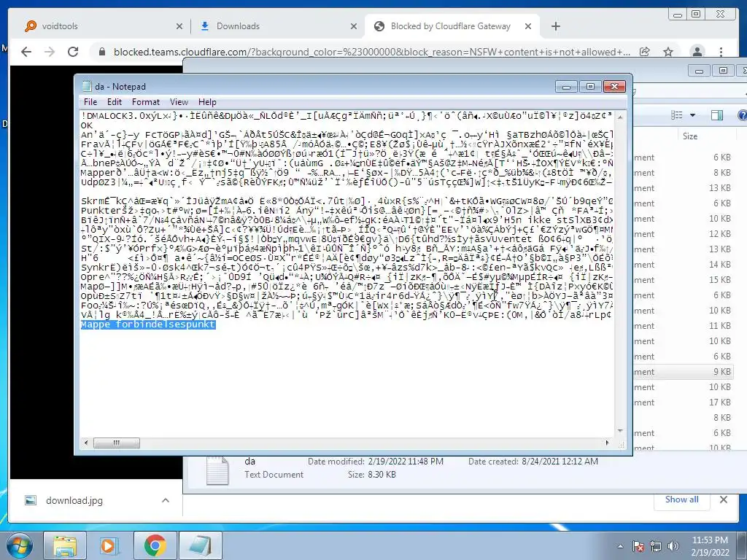This screenshot has width=747, height=560.
Task: Reload the Chrome page
Action: [x=73, y=52]
